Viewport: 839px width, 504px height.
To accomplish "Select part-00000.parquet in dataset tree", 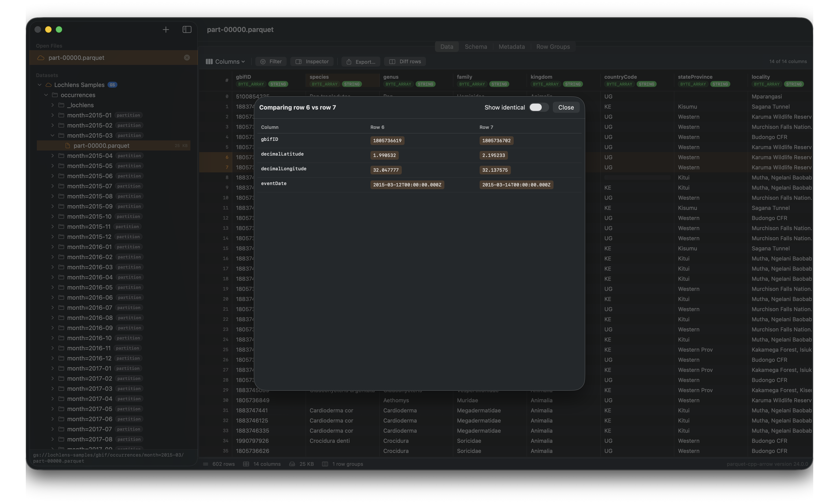I will tap(114, 146).
